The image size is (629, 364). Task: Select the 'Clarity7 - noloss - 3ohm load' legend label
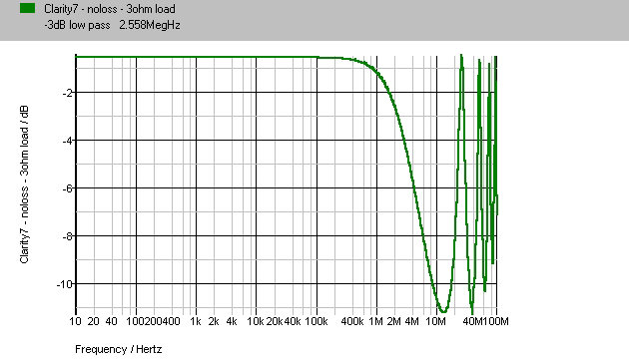(110, 9)
